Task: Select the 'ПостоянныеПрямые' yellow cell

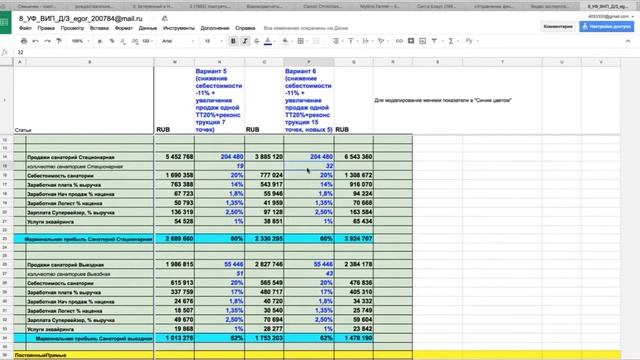Action: [x=84, y=355]
